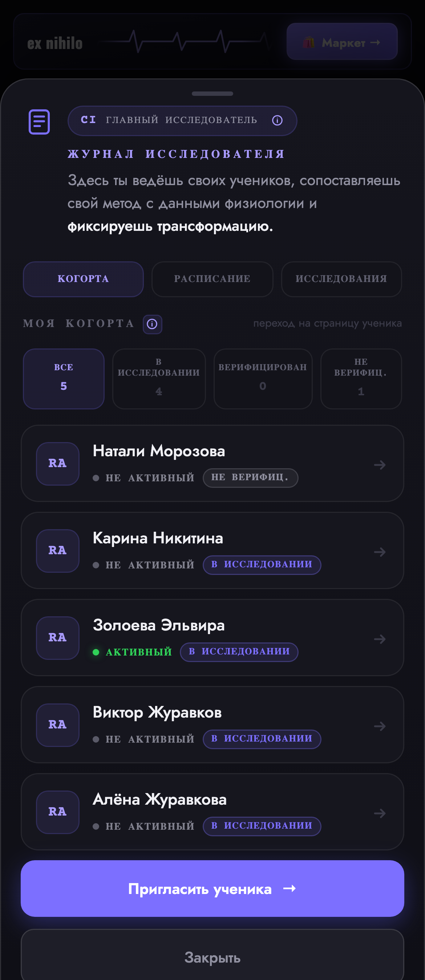Select the Когорта tab
Screen dimensions: 425x980
pos(83,279)
